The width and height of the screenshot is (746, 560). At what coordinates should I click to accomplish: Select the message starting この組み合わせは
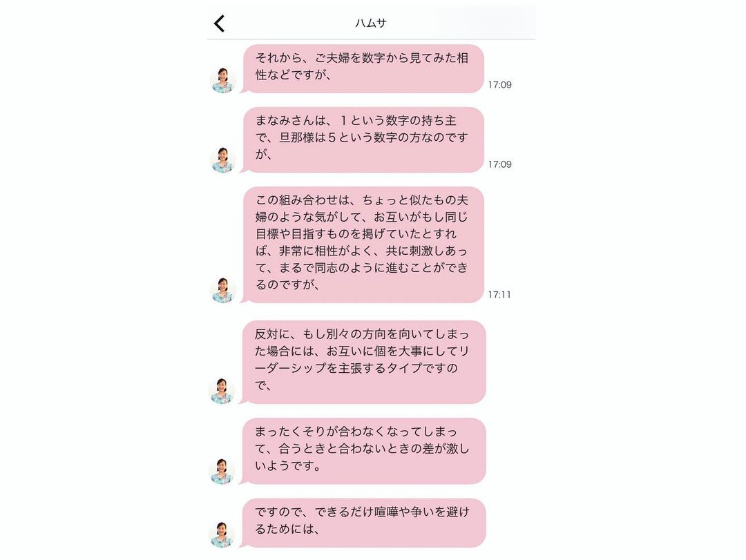pos(363,245)
